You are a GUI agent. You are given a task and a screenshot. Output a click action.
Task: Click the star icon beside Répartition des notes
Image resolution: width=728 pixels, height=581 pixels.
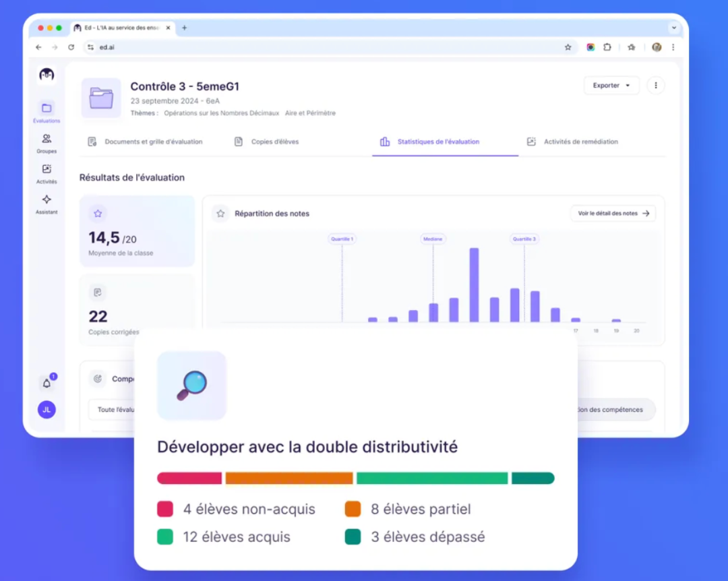pyautogui.click(x=220, y=214)
